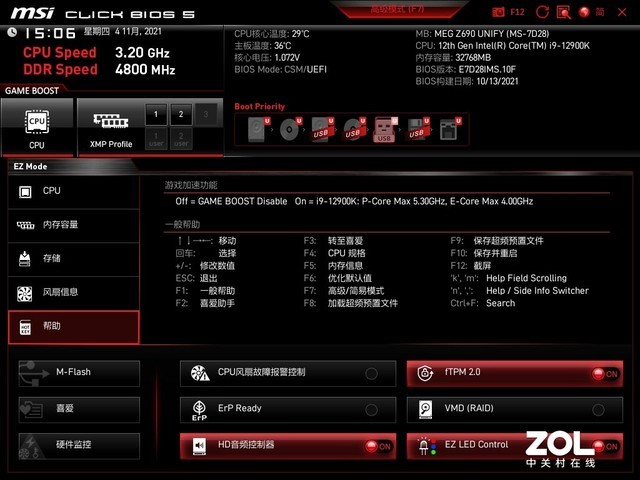Click the DDR Speed 4800 MHz value

tap(145, 69)
